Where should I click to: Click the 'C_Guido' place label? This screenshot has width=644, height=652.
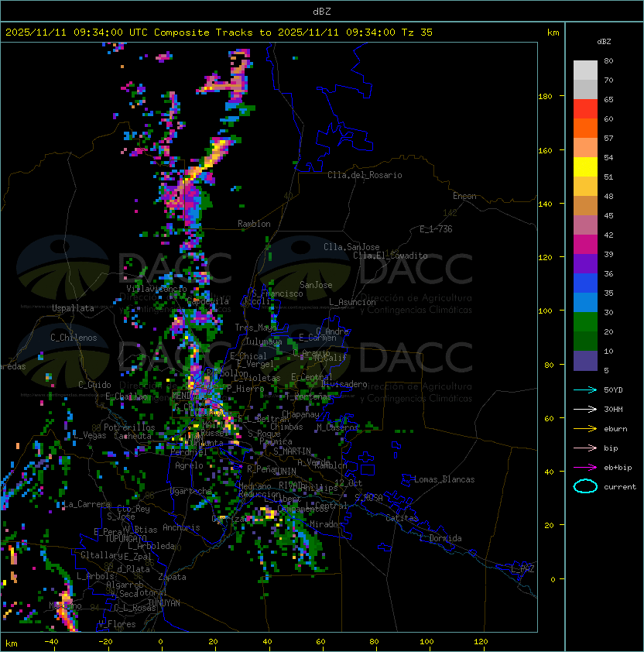coord(94,385)
